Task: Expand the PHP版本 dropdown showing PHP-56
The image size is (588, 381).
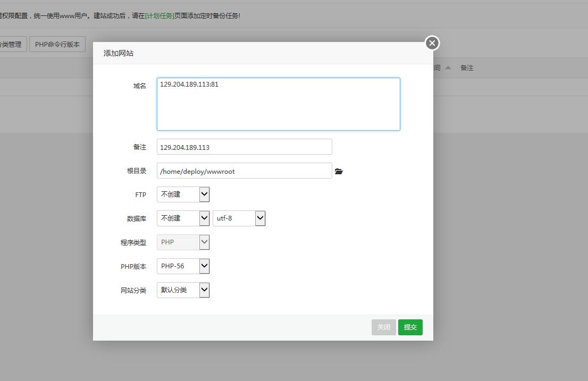Action: click(183, 266)
